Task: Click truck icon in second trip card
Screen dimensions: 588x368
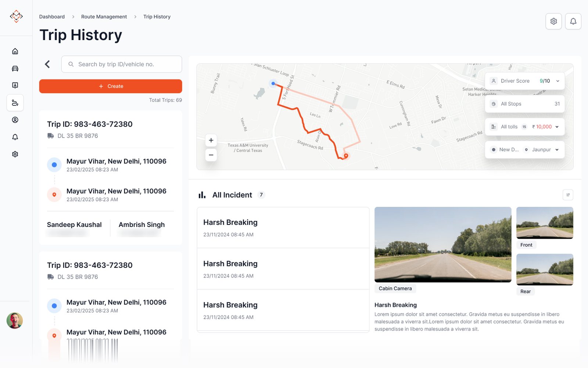Action: pyautogui.click(x=51, y=277)
